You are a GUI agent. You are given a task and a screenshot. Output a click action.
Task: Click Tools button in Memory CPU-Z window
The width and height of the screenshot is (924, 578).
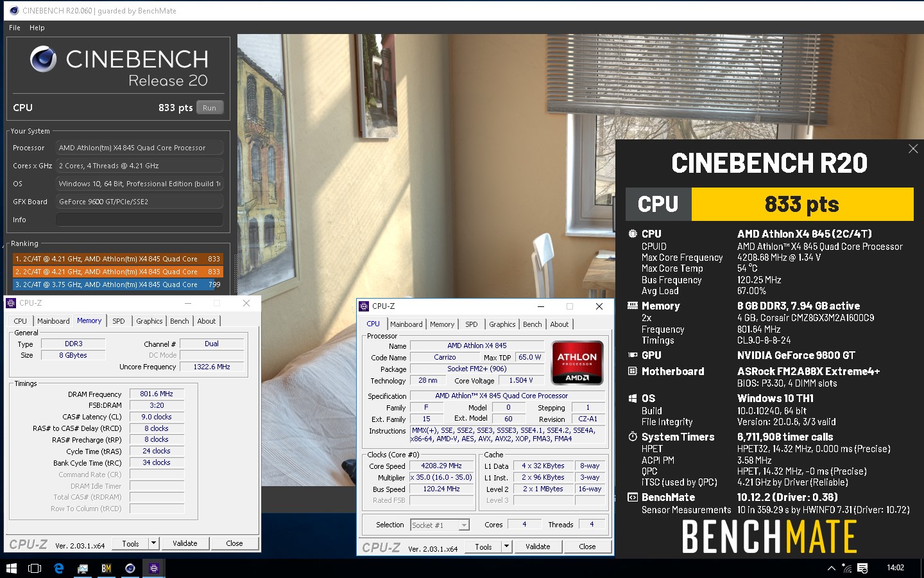click(x=130, y=543)
